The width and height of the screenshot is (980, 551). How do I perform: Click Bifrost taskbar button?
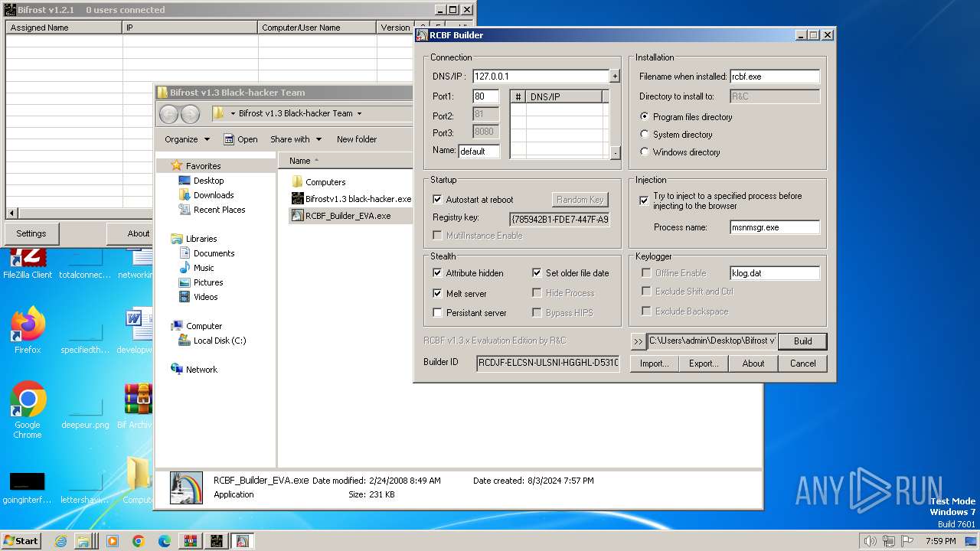pyautogui.click(x=217, y=541)
